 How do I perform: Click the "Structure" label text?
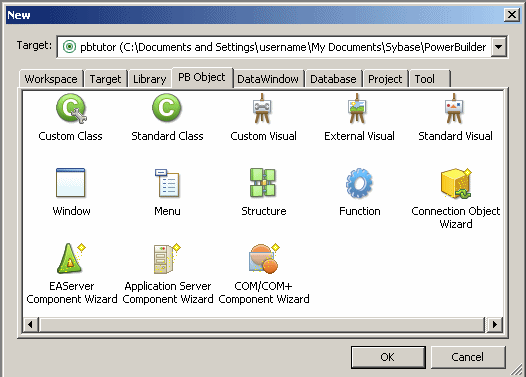[x=264, y=211]
